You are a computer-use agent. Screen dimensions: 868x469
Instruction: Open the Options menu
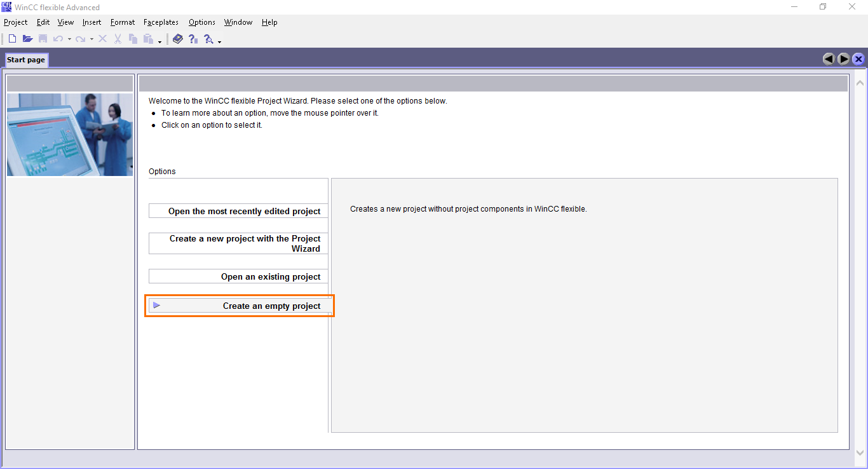point(202,22)
